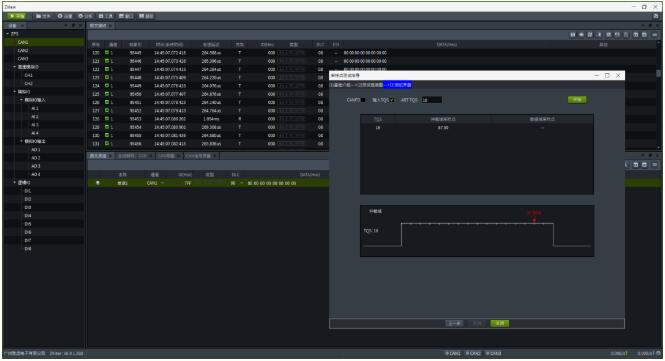Click the bulb icon in the send list row
Viewport: 665px width, 361px height.
point(98,183)
